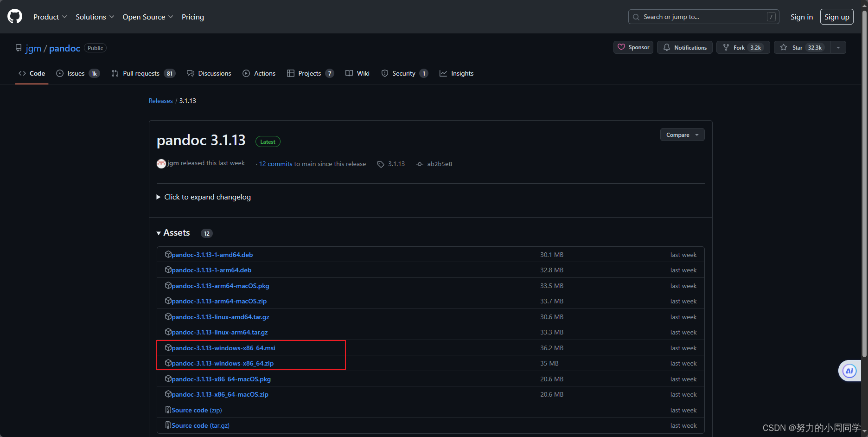Focus the Search or jump to field
The width and height of the screenshot is (868, 437).
tap(703, 17)
